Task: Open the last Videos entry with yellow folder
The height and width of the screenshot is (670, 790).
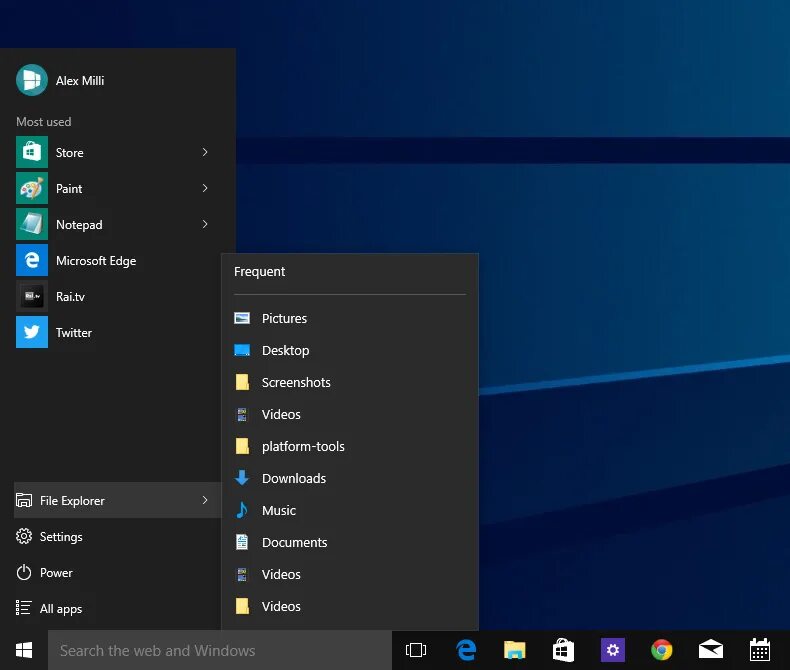Action: [x=350, y=606]
